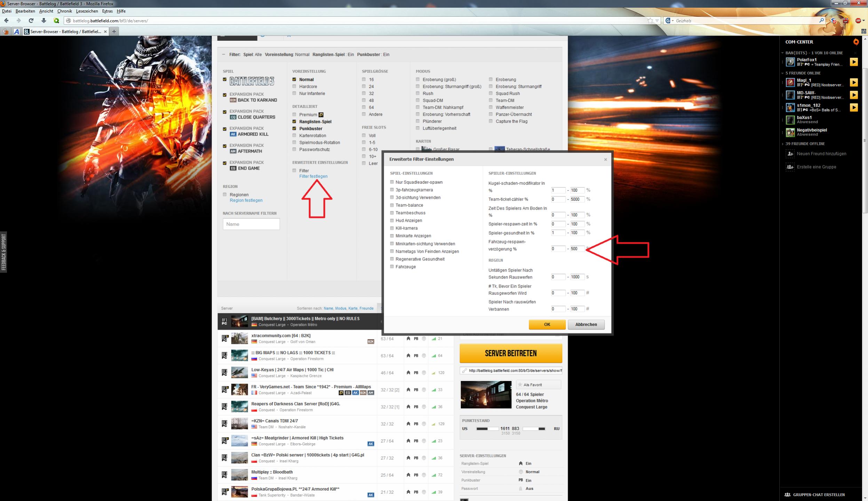Open new browser tab with plus
This screenshot has height=501, width=868.
pyautogui.click(x=114, y=31)
